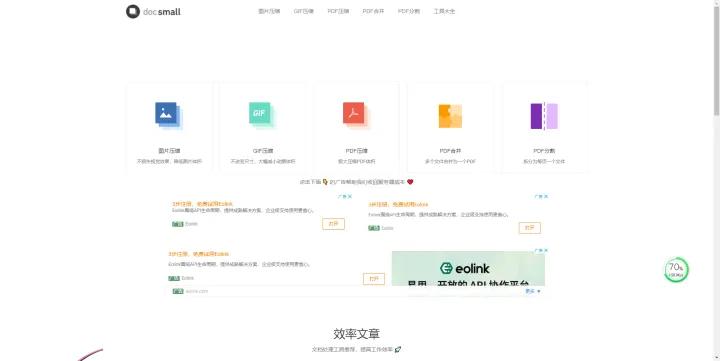Open the eolink banner advertisement
This screenshot has height=361, width=720.
(468, 268)
